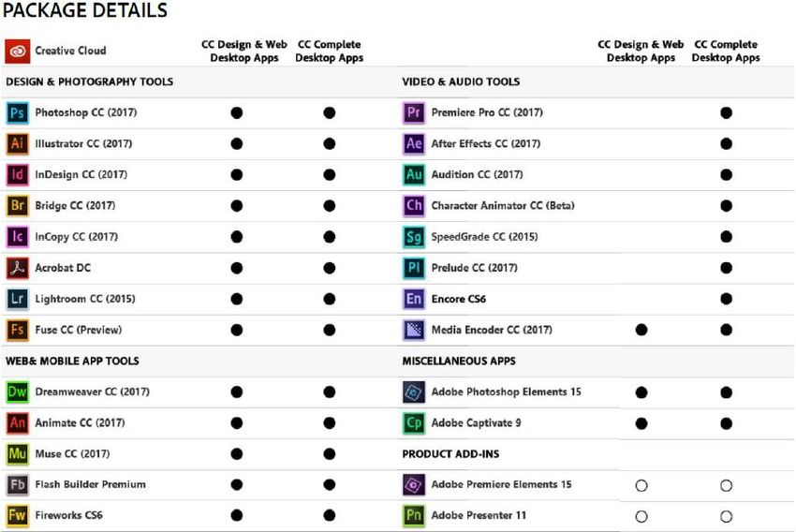The width and height of the screenshot is (796, 532).
Task: Click the Creative Cloud logo icon
Action: (18, 52)
